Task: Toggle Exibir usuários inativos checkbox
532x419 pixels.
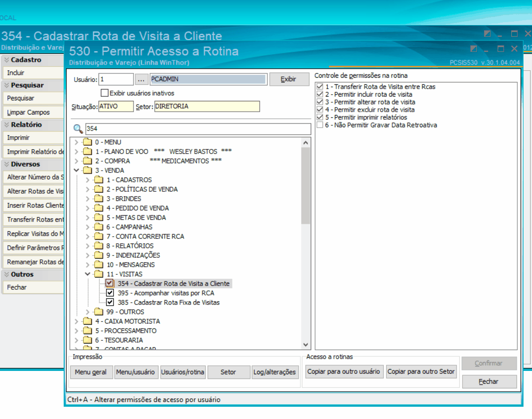Action: (x=105, y=93)
